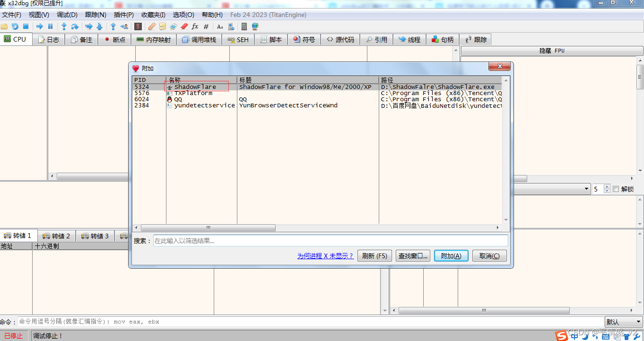Screen dimensions: 644x341
Task: Switch to the 断点 tab
Action: click(115, 40)
